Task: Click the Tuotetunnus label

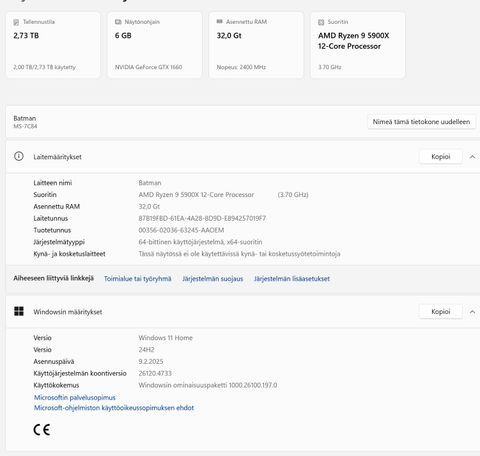Action: point(52,230)
